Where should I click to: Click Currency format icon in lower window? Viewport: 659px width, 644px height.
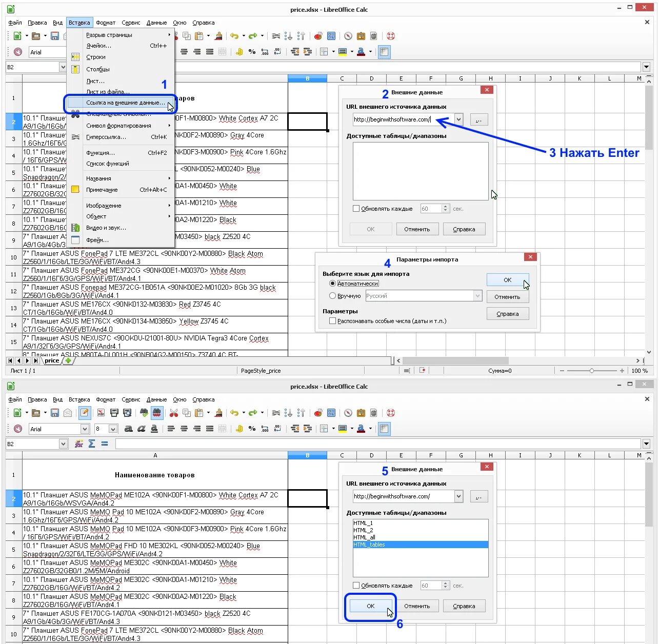(x=239, y=429)
